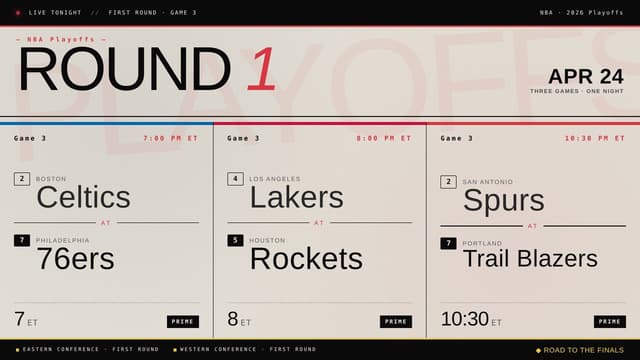
Task: Click the PRIME badge on Spurs-Trail Blazers card
Action: [610, 322]
